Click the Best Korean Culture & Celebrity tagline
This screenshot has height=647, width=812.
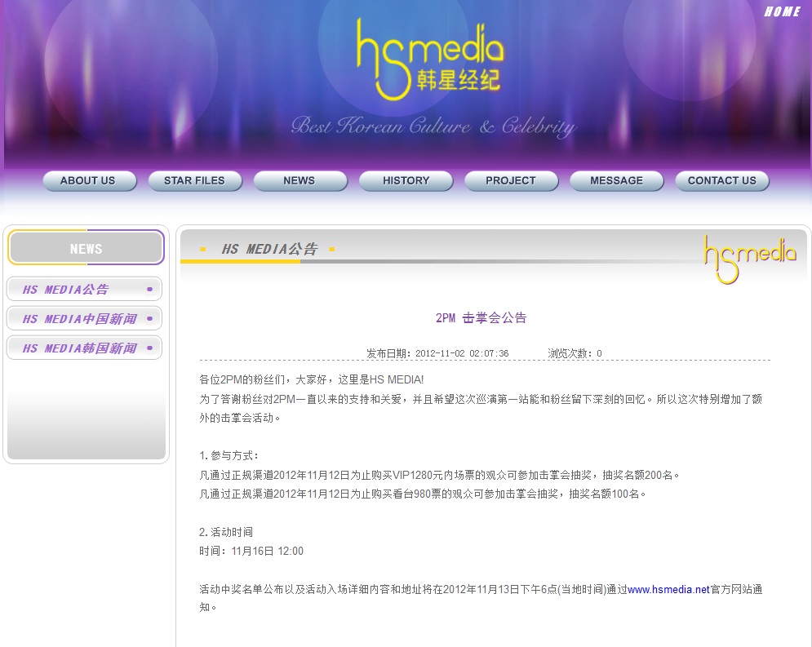tap(434, 126)
